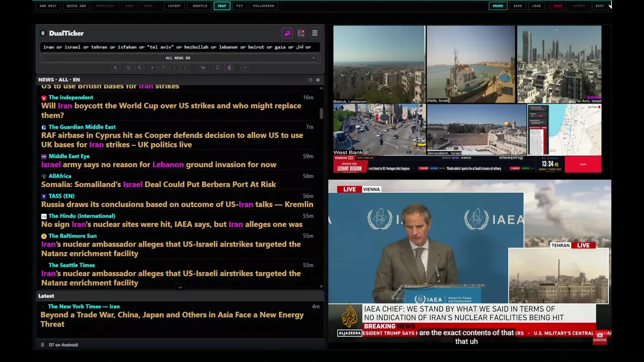This screenshot has height=362, width=644.
Task: Click the FULLSCREEN button
Action: click(264, 6)
